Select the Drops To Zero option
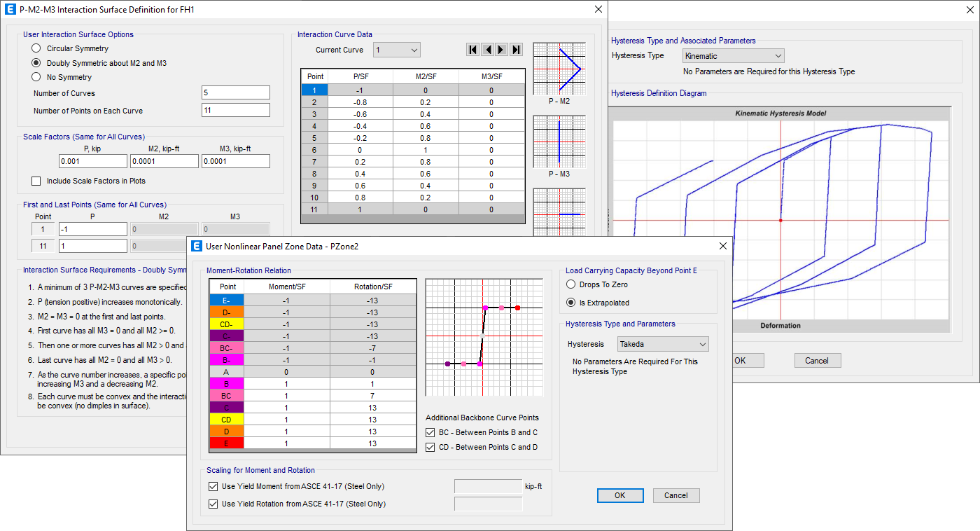 point(570,284)
